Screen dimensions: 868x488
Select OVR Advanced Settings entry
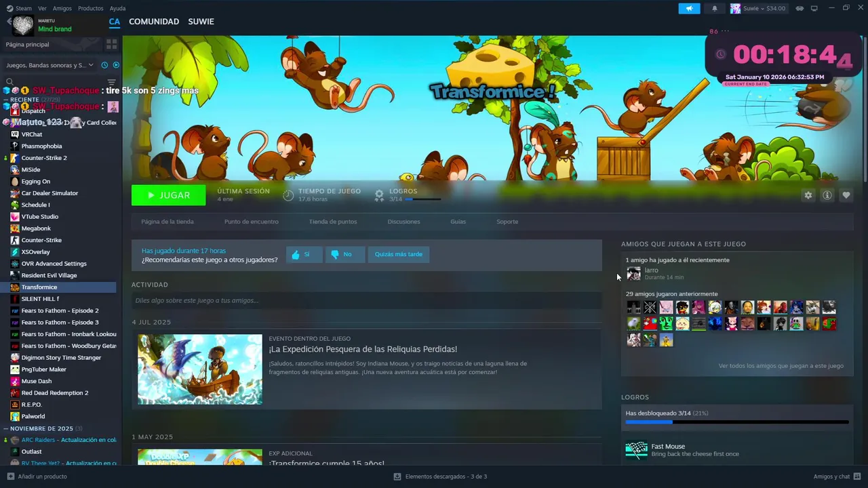tap(54, 264)
